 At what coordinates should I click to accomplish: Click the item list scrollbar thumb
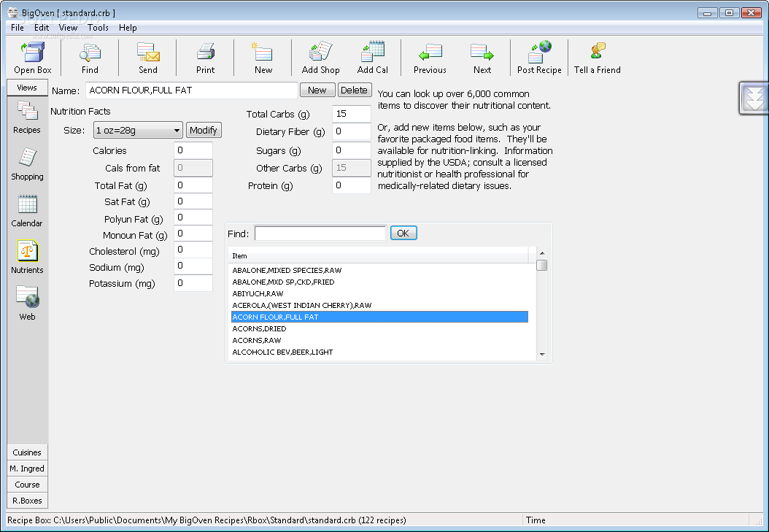point(542,265)
